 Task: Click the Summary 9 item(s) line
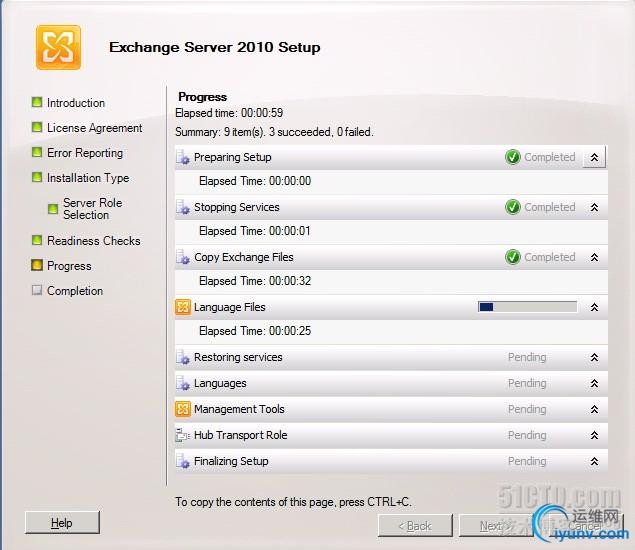point(274,132)
